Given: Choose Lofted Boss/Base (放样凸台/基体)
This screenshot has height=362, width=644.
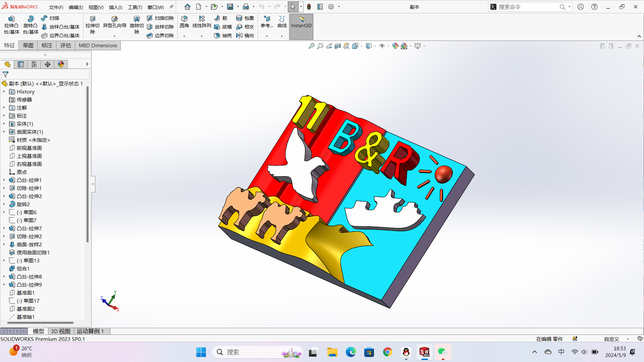Looking at the screenshot, I should pyautogui.click(x=61, y=27).
